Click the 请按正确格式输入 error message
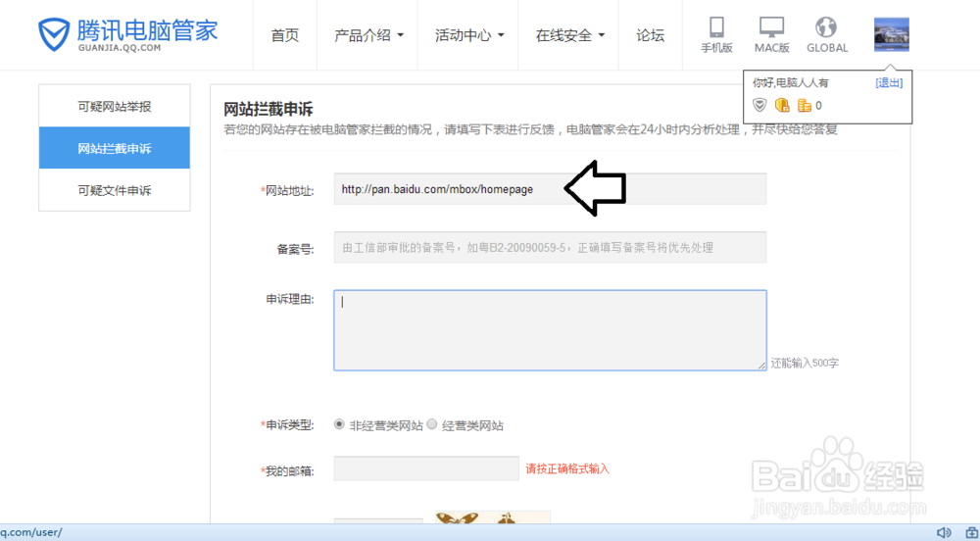The image size is (980, 541). [567, 468]
